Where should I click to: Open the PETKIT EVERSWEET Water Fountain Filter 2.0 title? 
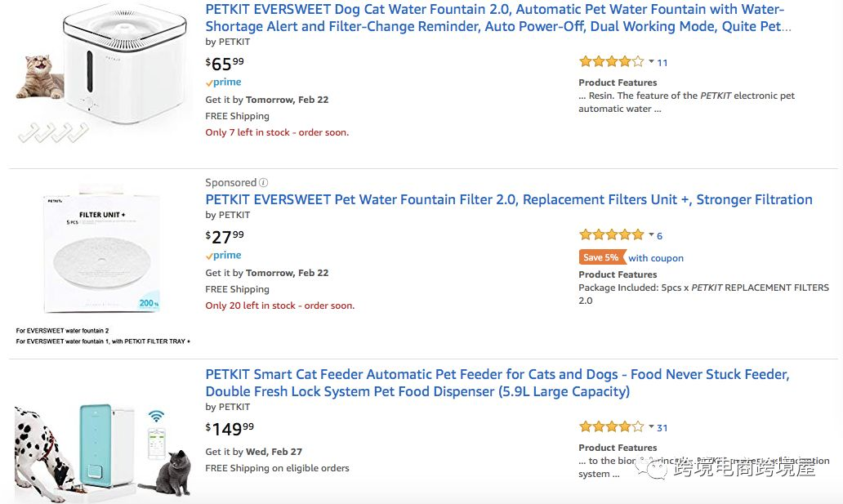click(x=509, y=199)
